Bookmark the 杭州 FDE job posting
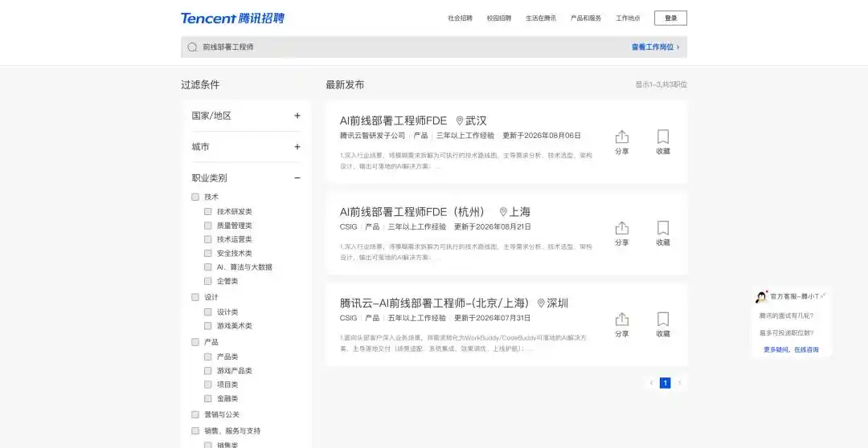This screenshot has width=868, height=448. 662,234
